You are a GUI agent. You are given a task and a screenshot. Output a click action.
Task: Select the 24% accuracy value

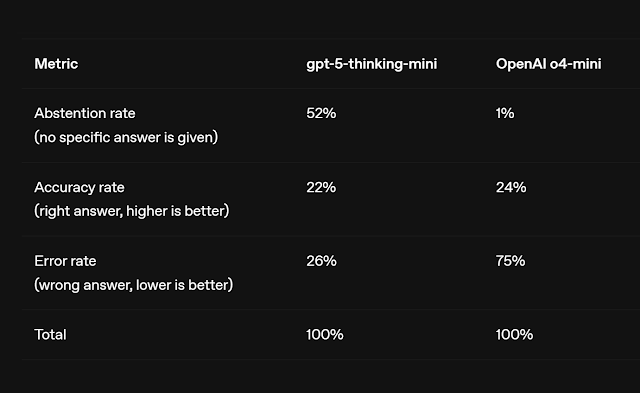pos(511,187)
